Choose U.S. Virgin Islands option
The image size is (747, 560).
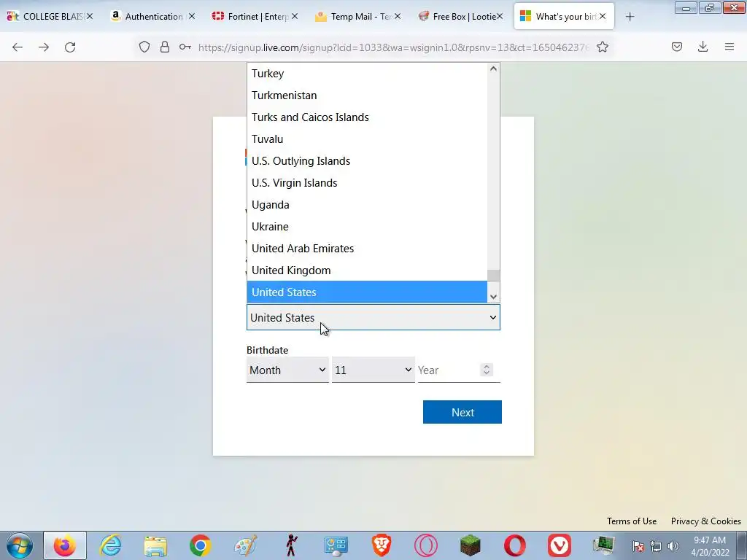(367, 183)
